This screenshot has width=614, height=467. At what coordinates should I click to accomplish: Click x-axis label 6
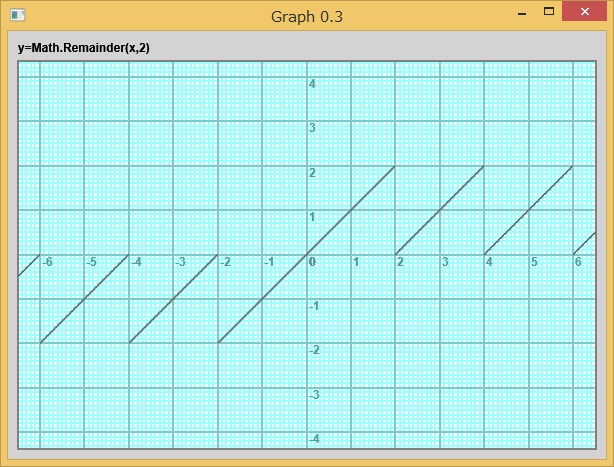[578, 262]
